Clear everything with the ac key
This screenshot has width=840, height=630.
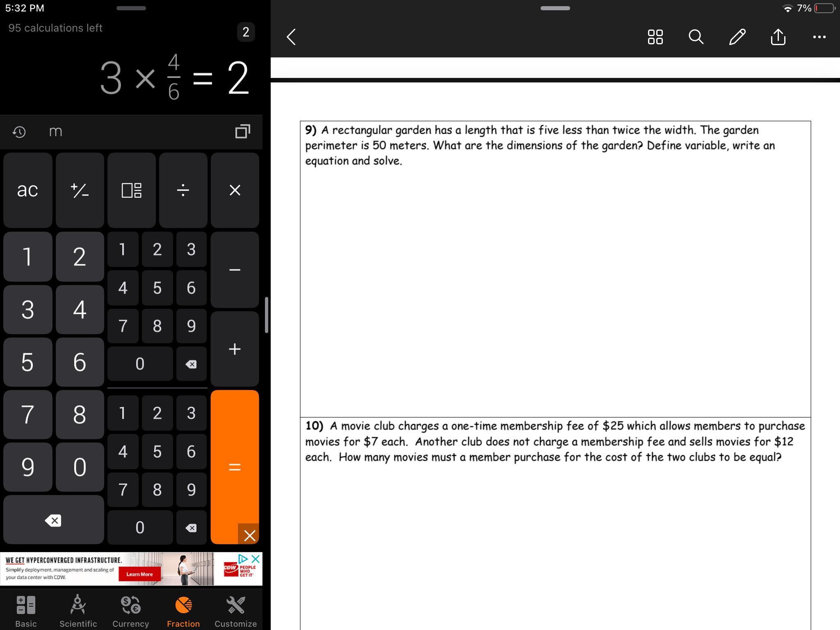[x=27, y=190]
